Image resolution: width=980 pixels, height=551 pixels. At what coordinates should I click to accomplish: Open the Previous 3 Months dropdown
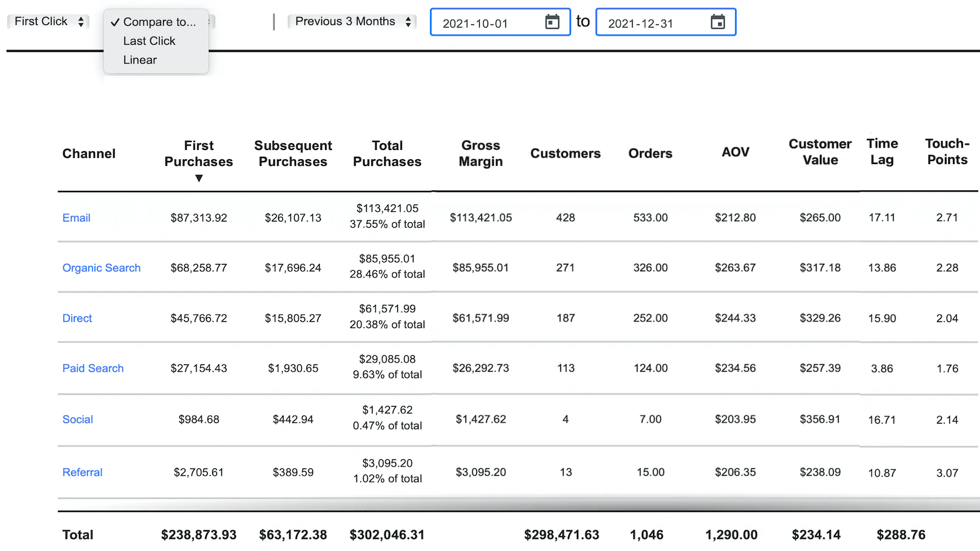pyautogui.click(x=352, y=21)
